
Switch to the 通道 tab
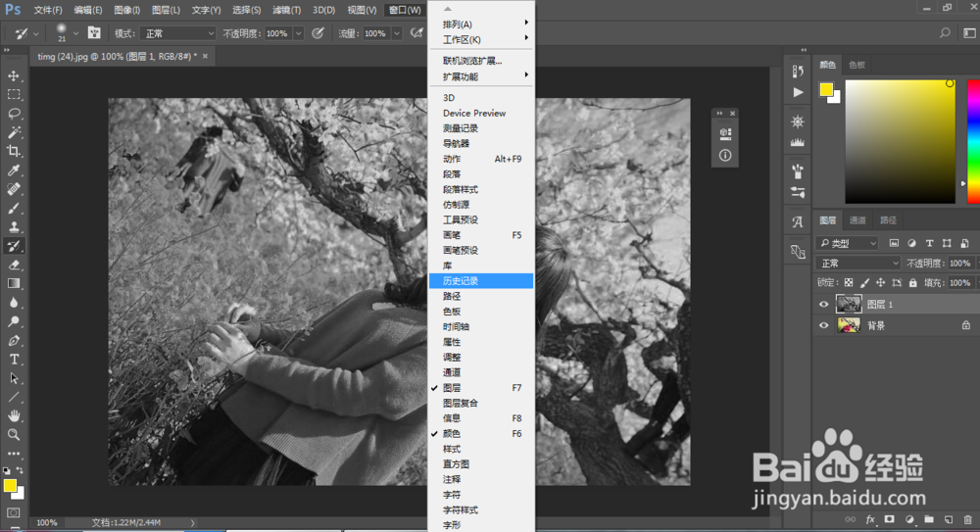pyautogui.click(x=857, y=220)
